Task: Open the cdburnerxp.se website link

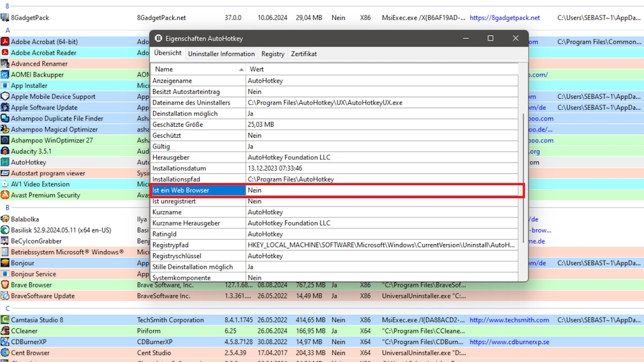Action: [x=509, y=342]
